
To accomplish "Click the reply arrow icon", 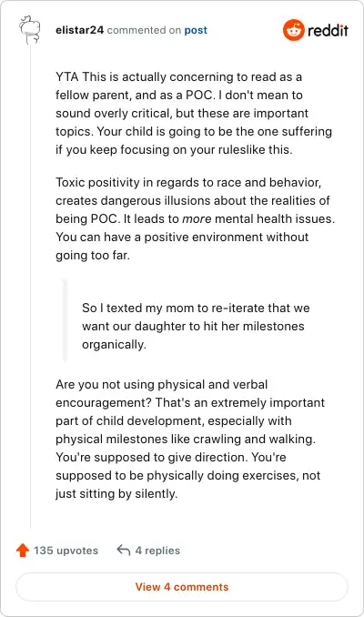I will coord(124,550).
